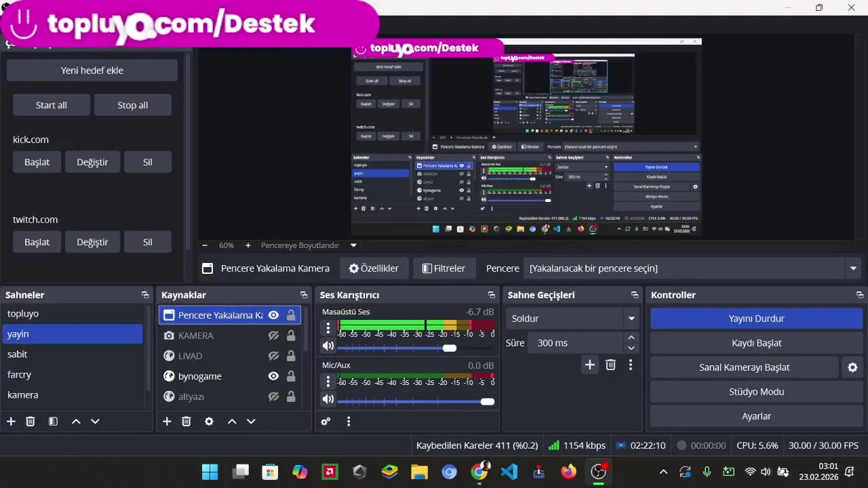The width and height of the screenshot is (868, 488).
Task: Select the topluyo scene
Action: [73, 314]
